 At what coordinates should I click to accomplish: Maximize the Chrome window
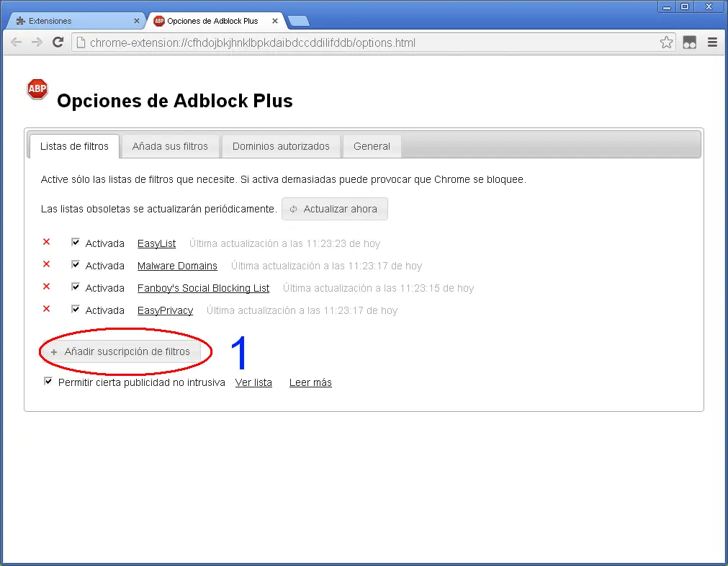685,6
